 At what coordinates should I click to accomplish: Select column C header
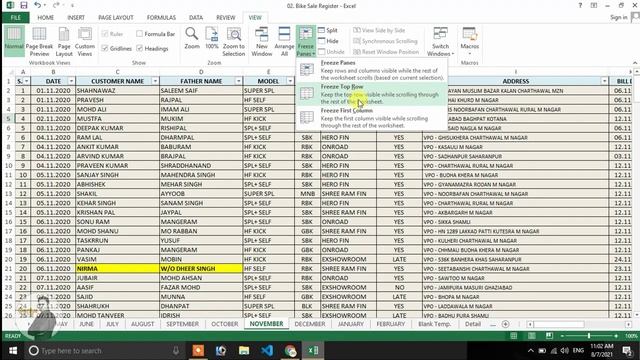118,72
